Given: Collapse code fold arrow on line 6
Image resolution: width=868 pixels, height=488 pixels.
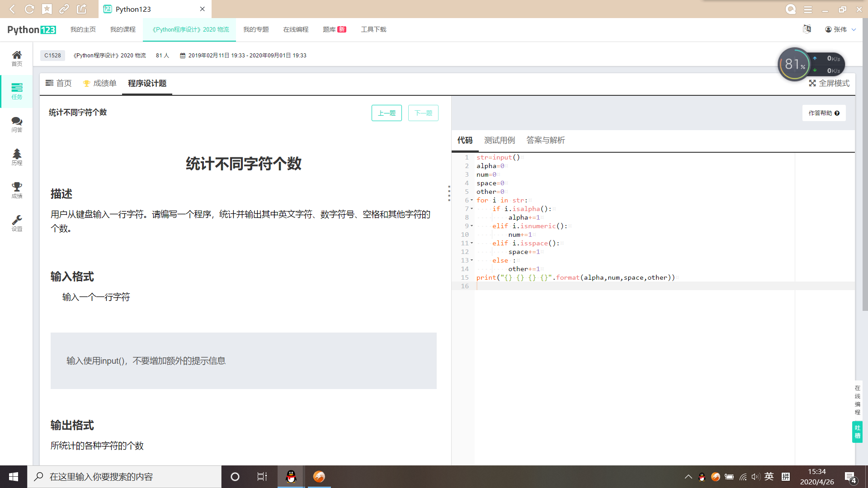Looking at the screenshot, I should coord(472,200).
